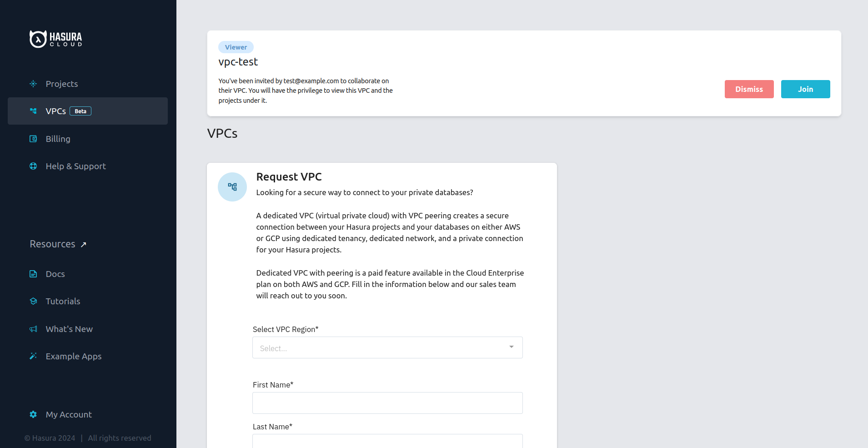The image size is (868, 448).
Task: Click inside the First Name field
Action: [x=387, y=403]
